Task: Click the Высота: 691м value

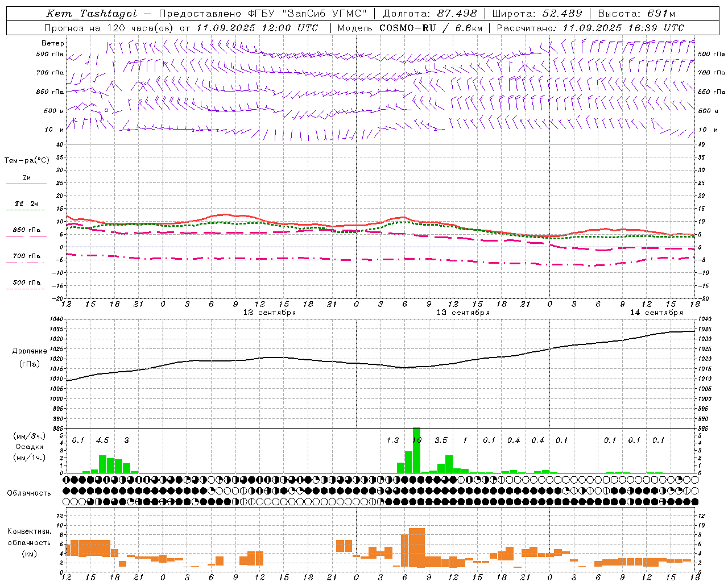Action: (637, 14)
